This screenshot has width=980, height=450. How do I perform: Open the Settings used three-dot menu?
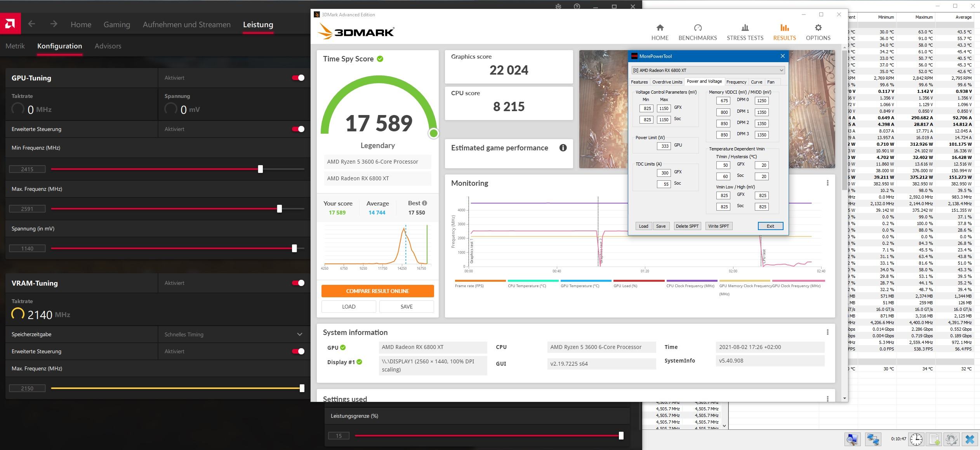pos(827,398)
